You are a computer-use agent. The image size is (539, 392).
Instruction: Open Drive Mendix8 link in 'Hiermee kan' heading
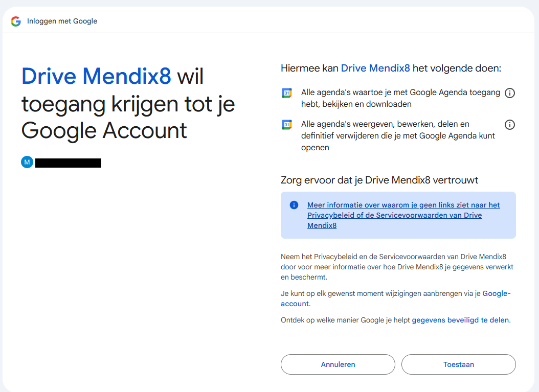(375, 68)
